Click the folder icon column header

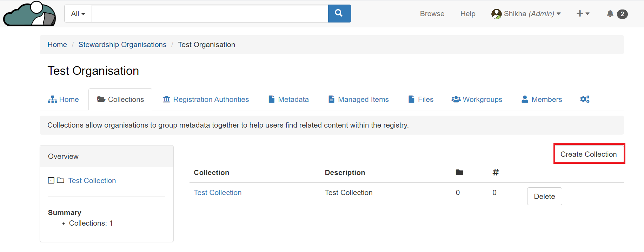(459, 172)
